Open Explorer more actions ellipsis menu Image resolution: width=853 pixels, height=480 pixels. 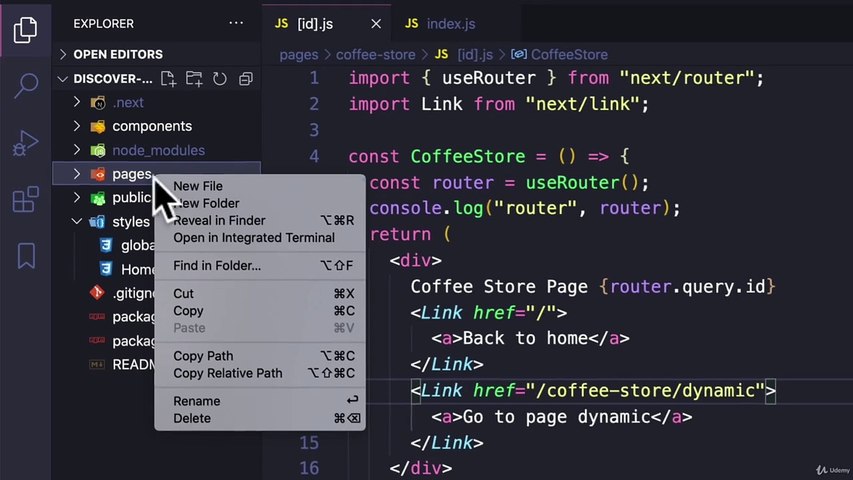[x=236, y=23]
